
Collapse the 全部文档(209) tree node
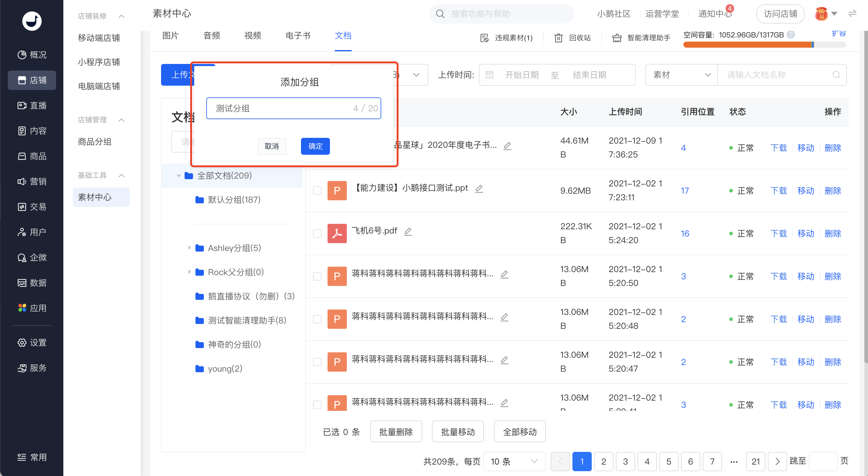point(179,176)
